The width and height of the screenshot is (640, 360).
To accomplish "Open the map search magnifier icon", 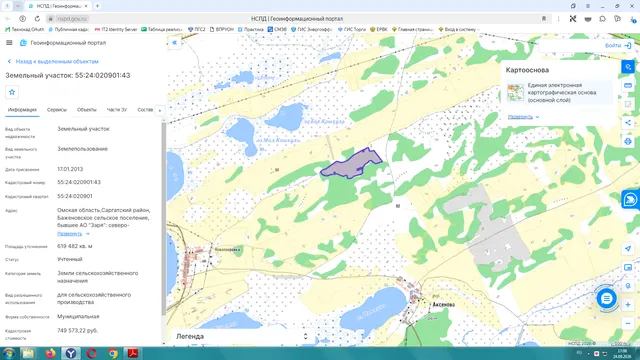I will click(x=628, y=286).
